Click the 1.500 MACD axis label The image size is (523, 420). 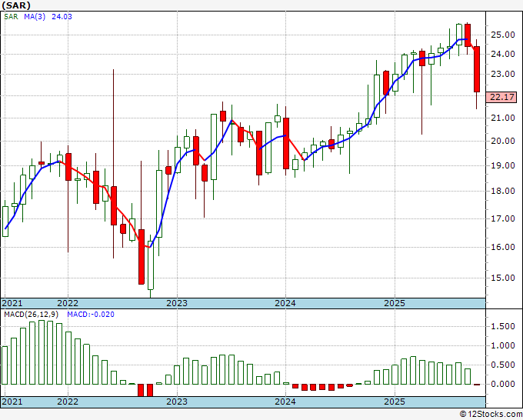[x=503, y=327]
